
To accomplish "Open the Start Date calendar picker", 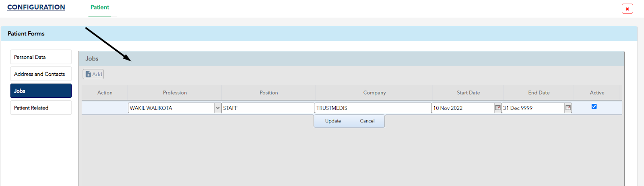I will tap(498, 107).
